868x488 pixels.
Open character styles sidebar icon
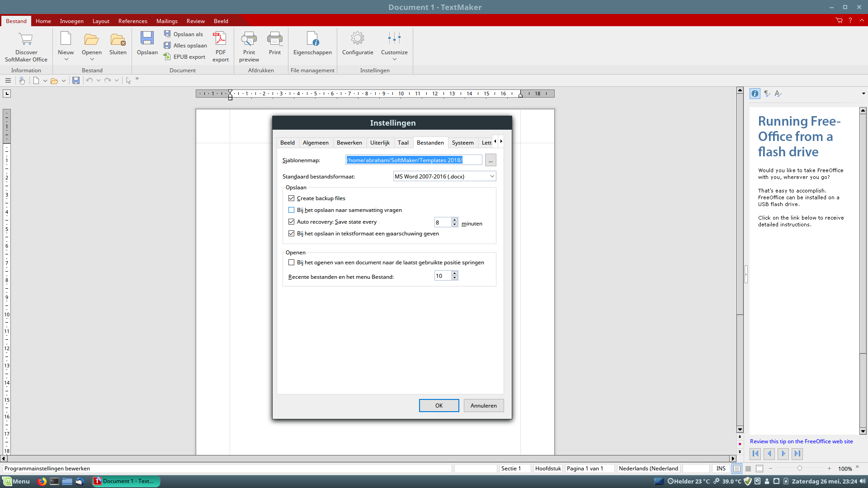(778, 94)
